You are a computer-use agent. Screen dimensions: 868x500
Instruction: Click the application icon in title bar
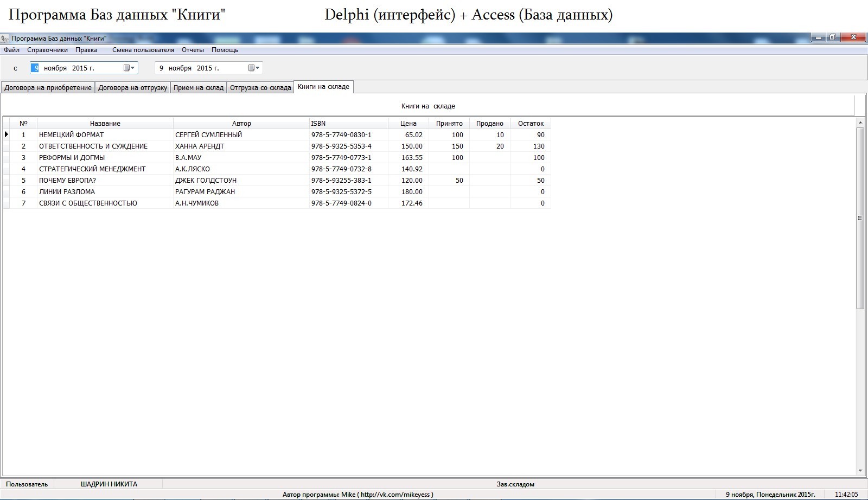(5, 39)
